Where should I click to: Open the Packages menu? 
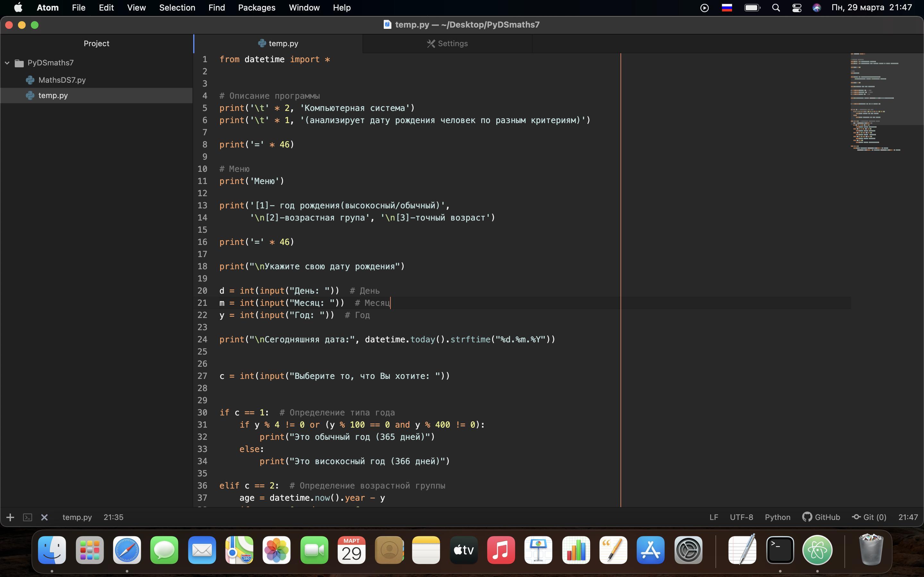(257, 8)
